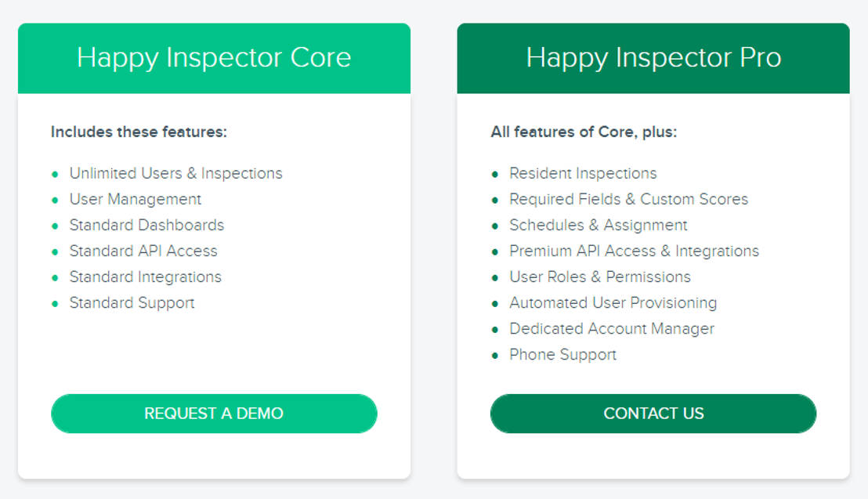Click the Dedicated Account Manager entry
The image size is (868, 499).
612,328
